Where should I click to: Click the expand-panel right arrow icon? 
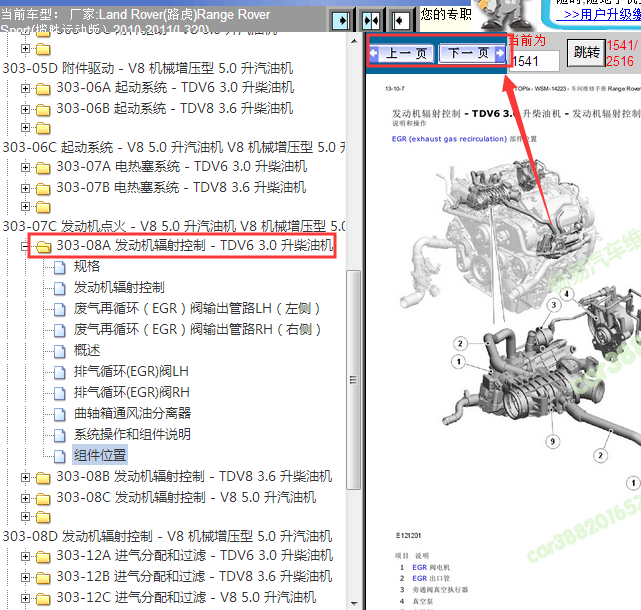(x=341, y=20)
